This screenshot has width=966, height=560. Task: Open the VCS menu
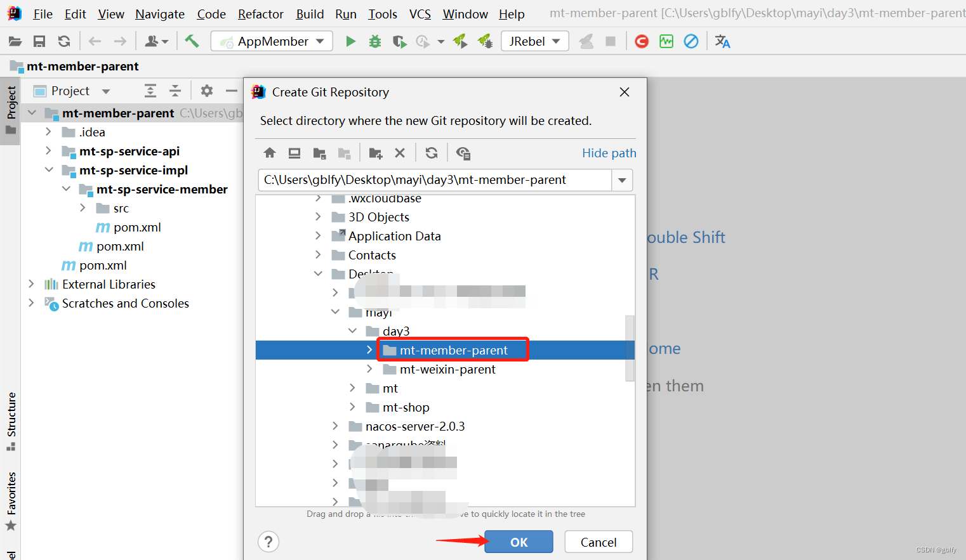click(x=420, y=14)
